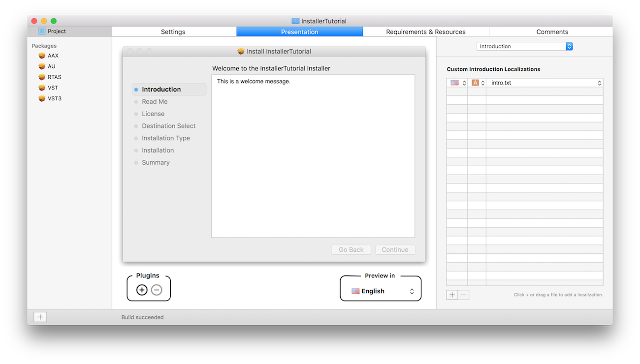Select the AU package icon
This screenshot has width=640, height=364.
point(42,66)
